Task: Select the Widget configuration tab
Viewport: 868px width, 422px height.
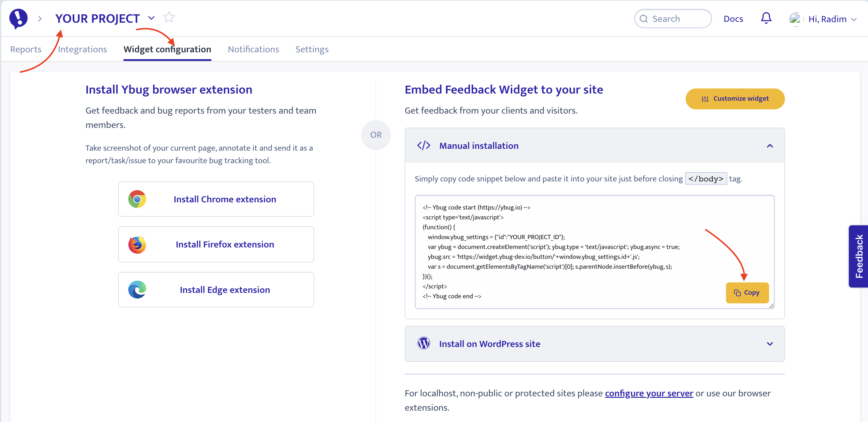Action: tap(167, 49)
